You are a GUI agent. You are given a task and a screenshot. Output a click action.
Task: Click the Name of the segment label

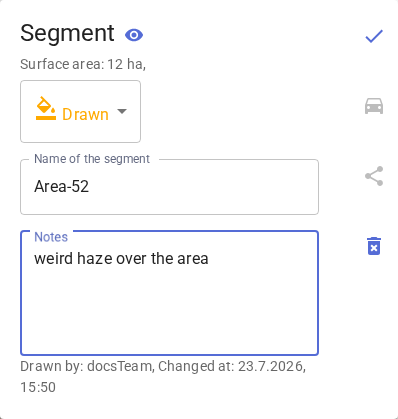(x=92, y=159)
